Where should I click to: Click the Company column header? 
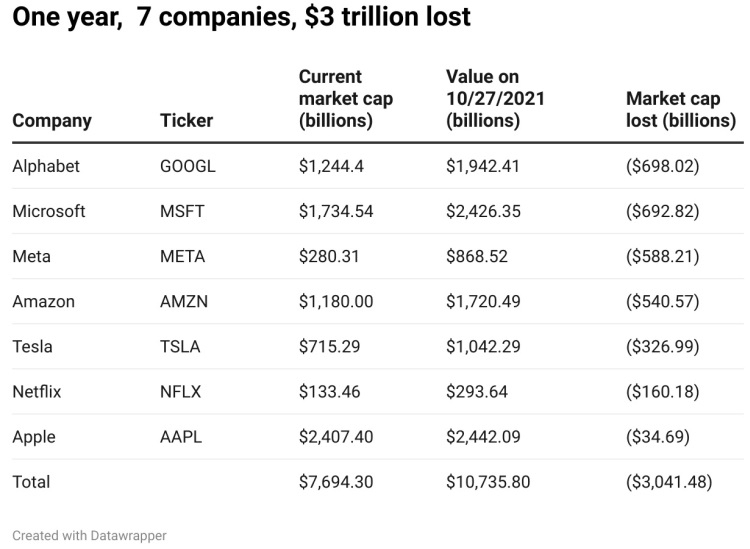(x=52, y=120)
